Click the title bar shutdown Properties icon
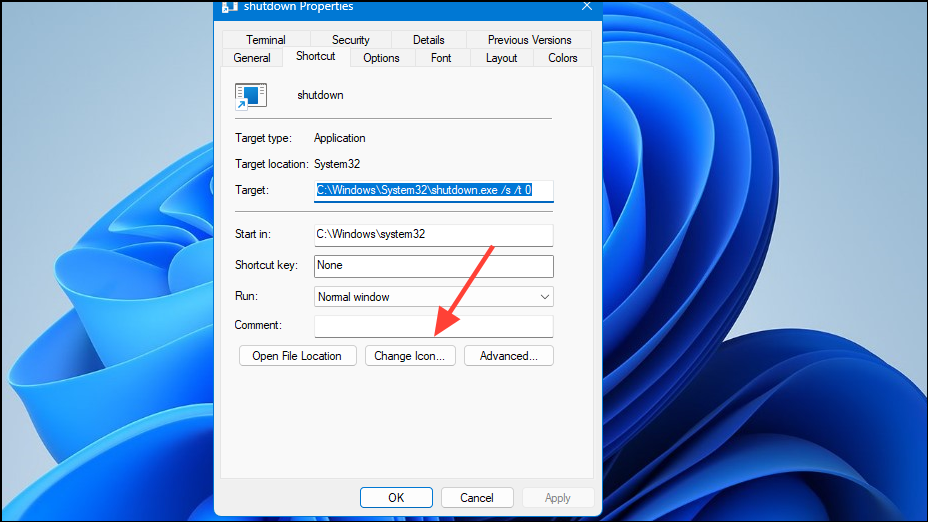 (230, 7)
